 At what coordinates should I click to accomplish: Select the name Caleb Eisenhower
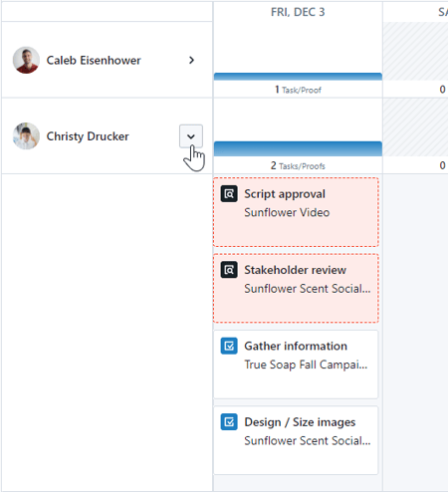94,61
